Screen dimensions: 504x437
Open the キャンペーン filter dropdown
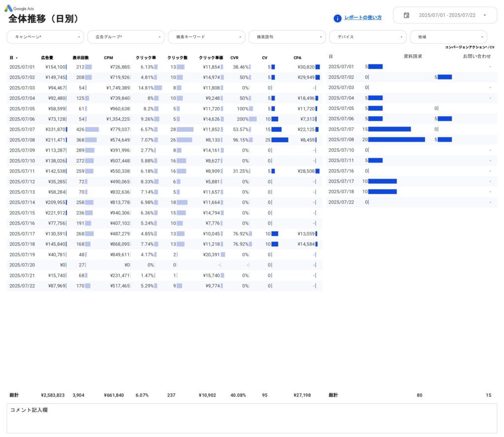pos(44,37)
